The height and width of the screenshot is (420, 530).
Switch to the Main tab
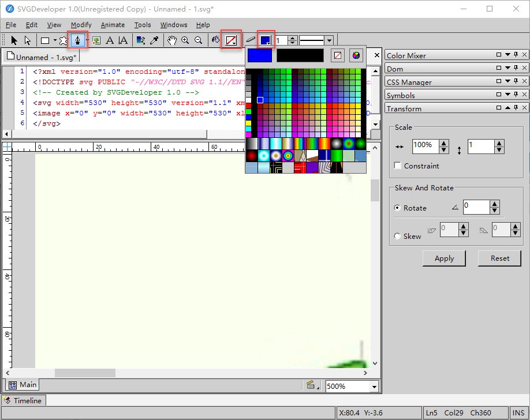23,385
